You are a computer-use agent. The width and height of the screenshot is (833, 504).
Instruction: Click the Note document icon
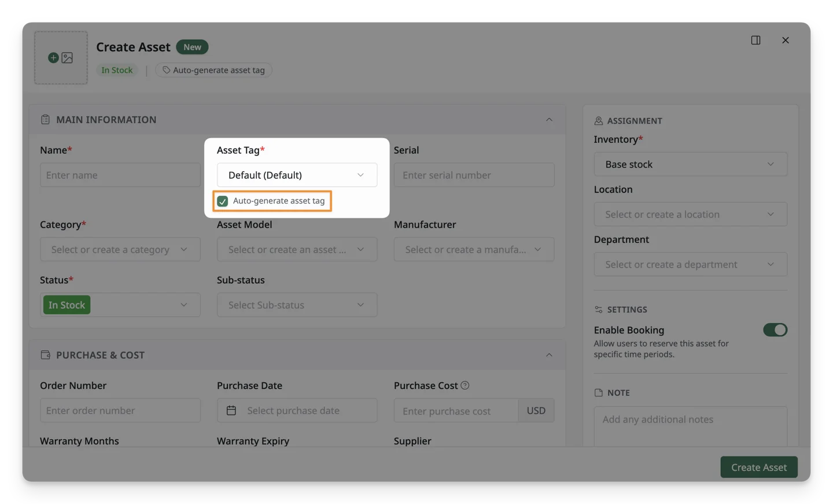click(598, 392)
